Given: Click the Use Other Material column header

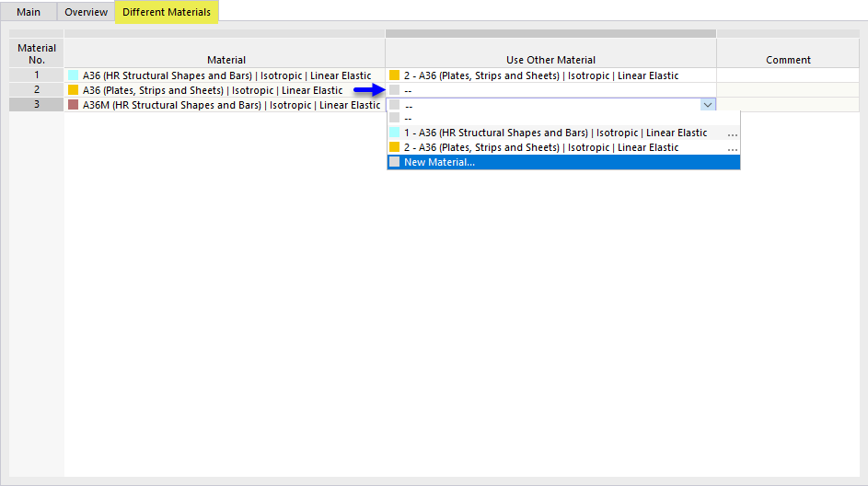Looking at the screenshot, I should coord(550,53).
